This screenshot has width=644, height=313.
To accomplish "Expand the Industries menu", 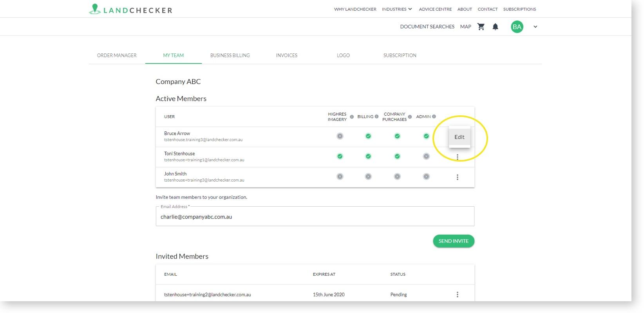I will coord(397,9).
